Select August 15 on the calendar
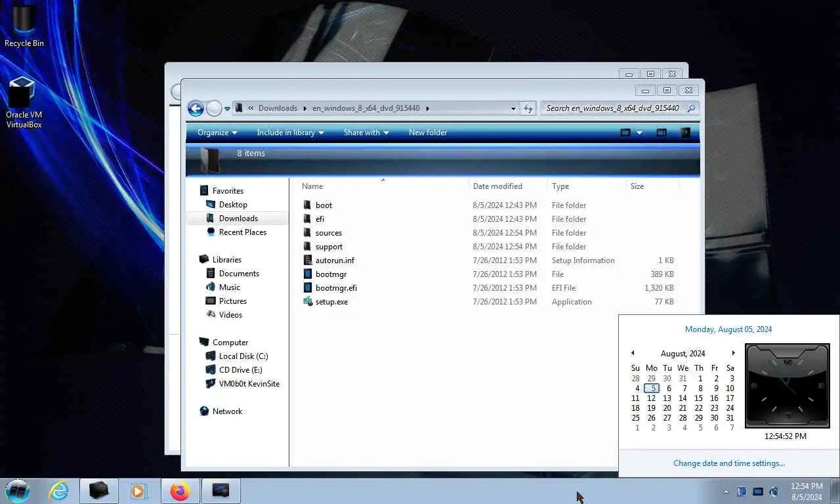Screen dimensions: 840x504 click(698, 398)
